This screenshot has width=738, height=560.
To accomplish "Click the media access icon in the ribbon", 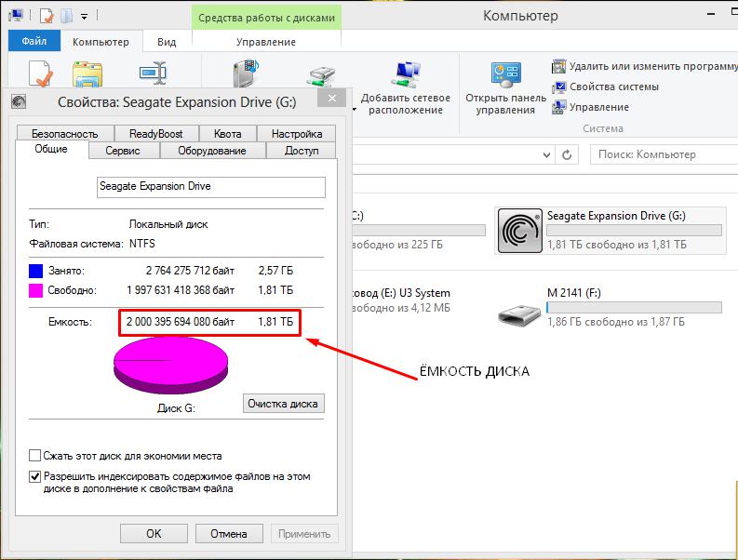I will tap(247, 73).
